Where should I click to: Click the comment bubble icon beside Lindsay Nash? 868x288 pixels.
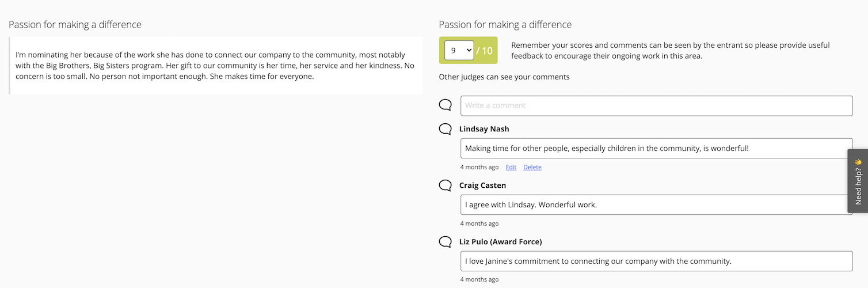point(445,129)
